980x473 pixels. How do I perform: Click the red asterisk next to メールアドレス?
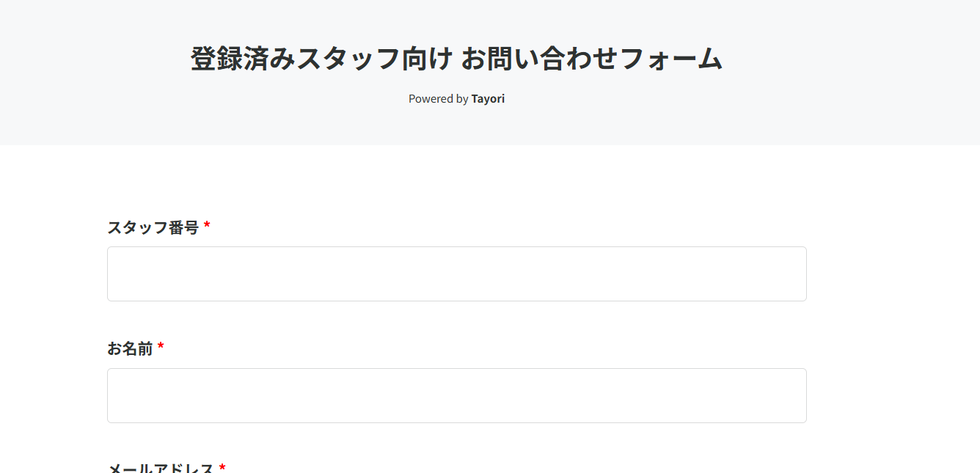point(222,467)
